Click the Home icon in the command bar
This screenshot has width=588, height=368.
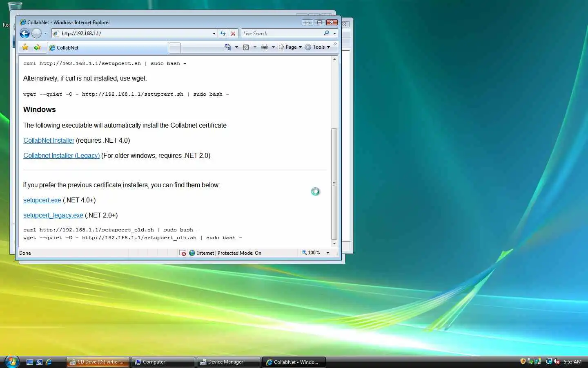(228, 47)
